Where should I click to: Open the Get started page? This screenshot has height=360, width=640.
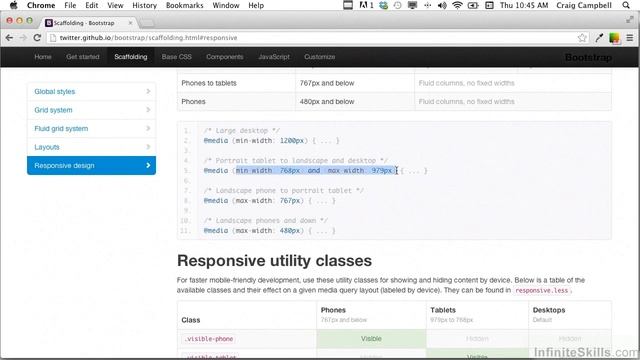pos(83,57)
